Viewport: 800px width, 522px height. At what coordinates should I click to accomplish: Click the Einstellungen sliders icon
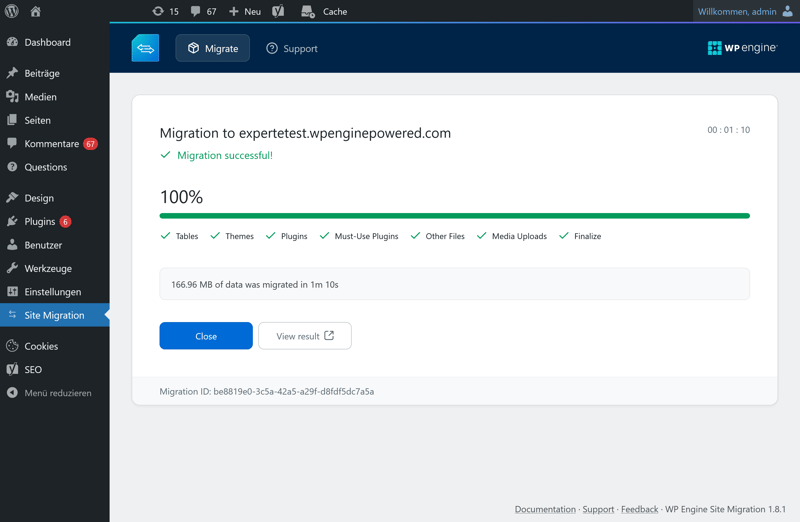12,292
